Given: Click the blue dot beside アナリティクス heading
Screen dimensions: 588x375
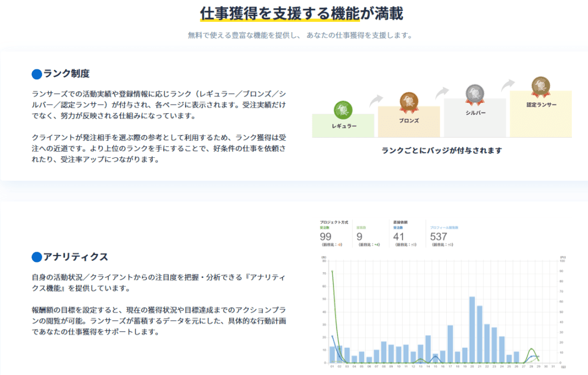Looking at the screenshot, I should click(x=37, y=257).
